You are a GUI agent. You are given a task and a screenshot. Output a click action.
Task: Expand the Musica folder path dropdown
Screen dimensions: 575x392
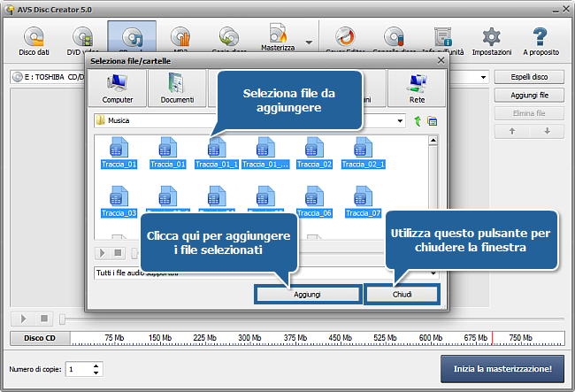400,120
